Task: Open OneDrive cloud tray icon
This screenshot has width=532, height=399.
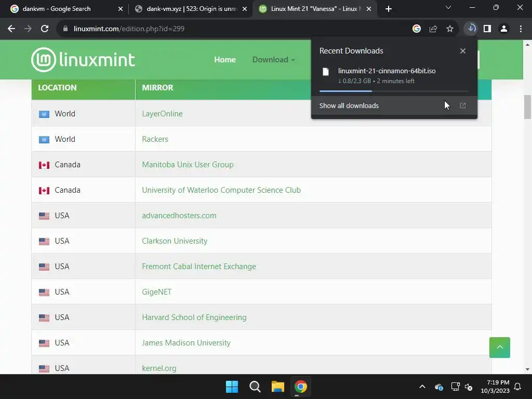Action: tap(438, 387)
